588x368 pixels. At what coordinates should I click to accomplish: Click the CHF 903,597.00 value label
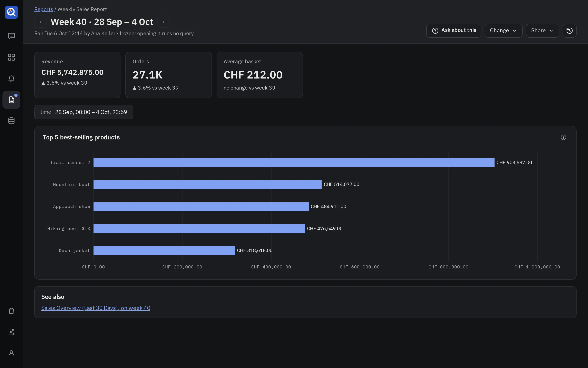click(514, 163)
